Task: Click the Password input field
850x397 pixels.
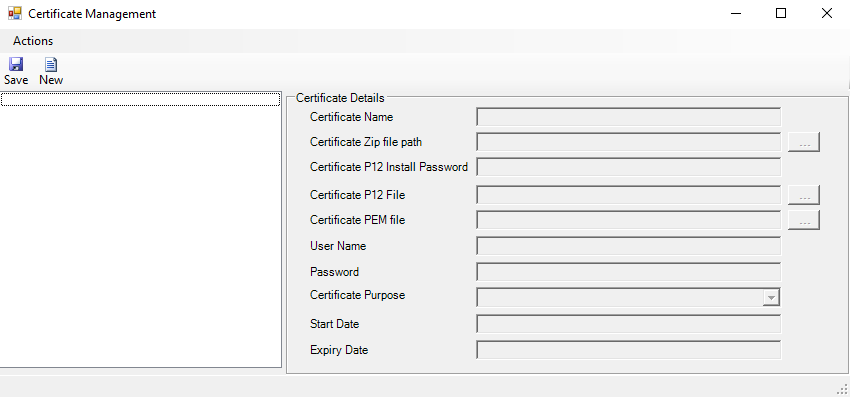Action: [x=628, y=272]
